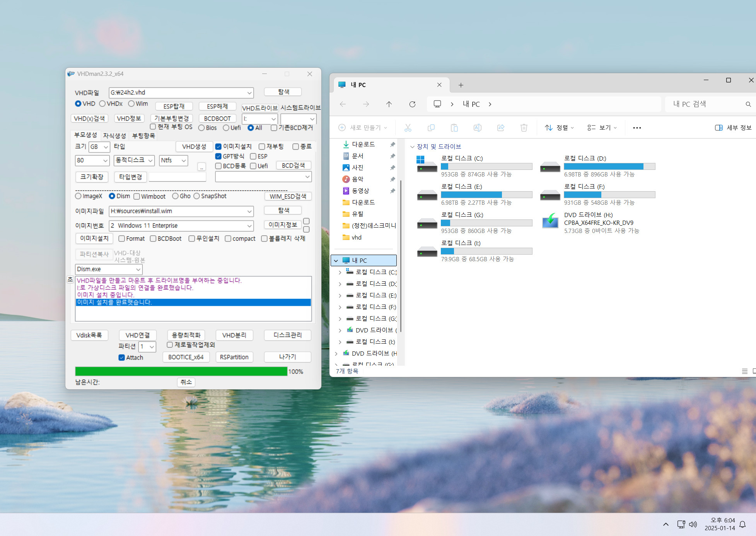The height and width of the screenshot is (536, 756).
Task: Click the Cut scissors icon in Explorer toolbar
Action: tap(408, 128)
